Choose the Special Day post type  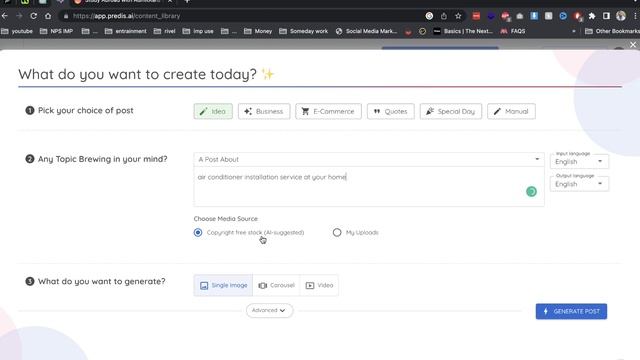point(451,111)
